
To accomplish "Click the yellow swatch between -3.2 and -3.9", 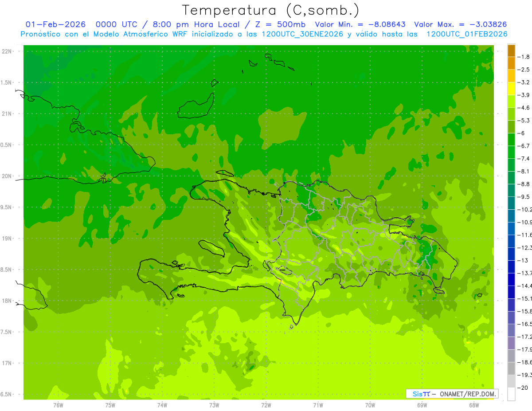I will pos(511,89).
